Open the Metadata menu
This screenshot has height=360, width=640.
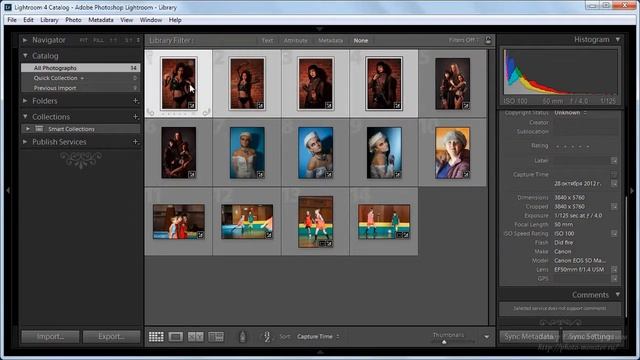(x=101, y=20)
